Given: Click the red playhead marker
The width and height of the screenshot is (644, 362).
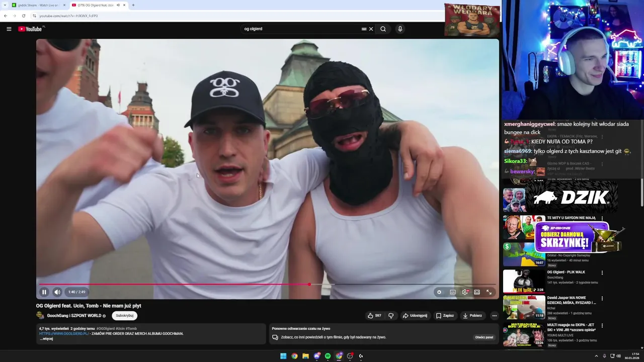Looking at the screenshot, I should pyautogui.click(x=309, y=285).
